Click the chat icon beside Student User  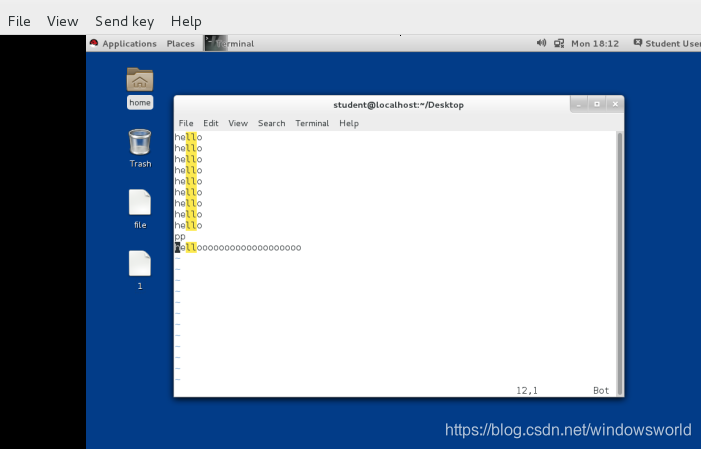point(638,43)
